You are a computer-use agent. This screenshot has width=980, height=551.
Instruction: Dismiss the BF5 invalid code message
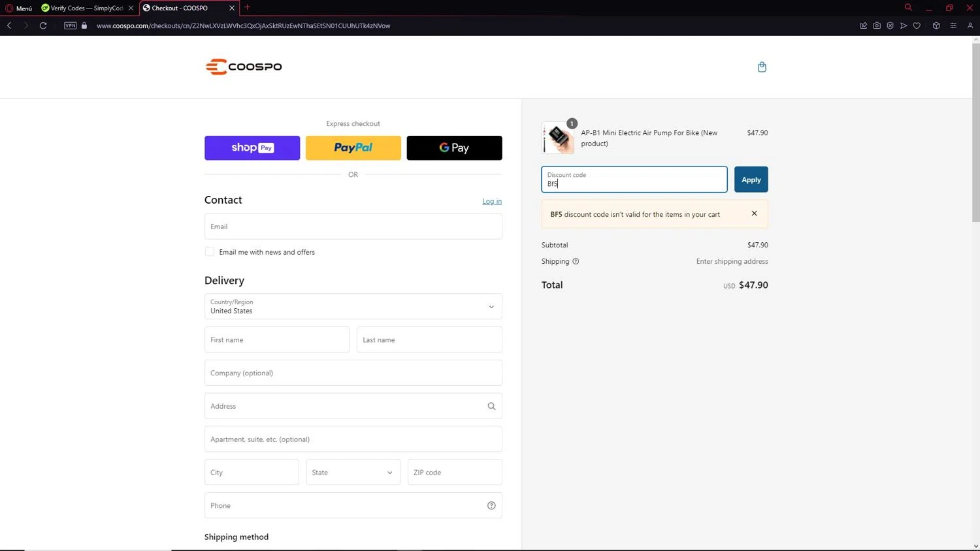(754, 213)
